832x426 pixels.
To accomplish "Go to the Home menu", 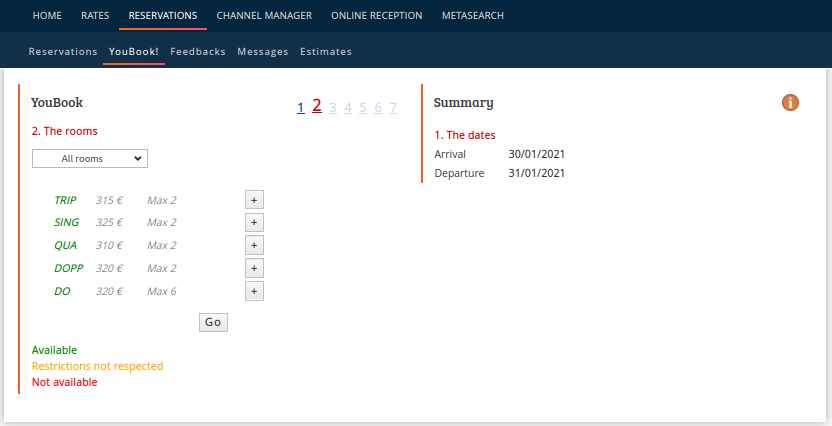I will (47, 16).
